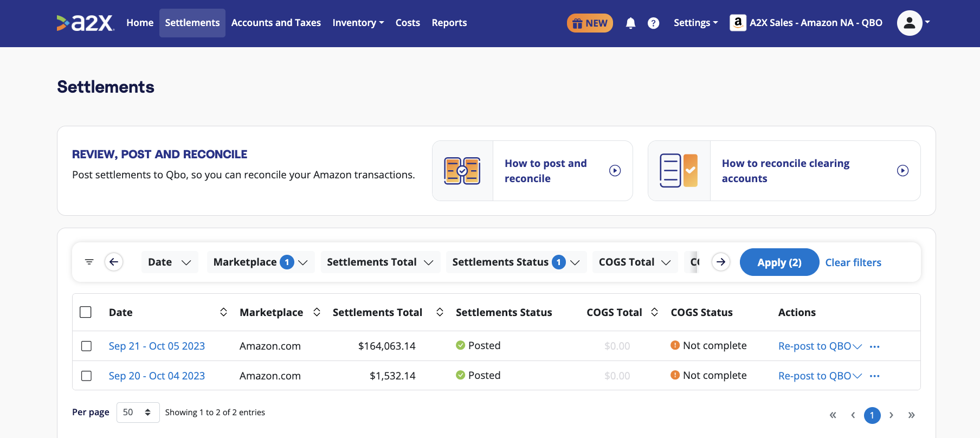Viewport: 980px width, 438px height.
Task: Toggle the select-all header checkbox
Action: pyautogui.click(x=86, y=312)
